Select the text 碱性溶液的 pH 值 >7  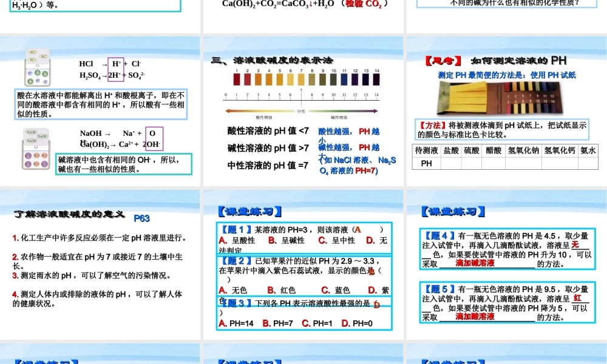pyautogui.click(x=268, y=148)
